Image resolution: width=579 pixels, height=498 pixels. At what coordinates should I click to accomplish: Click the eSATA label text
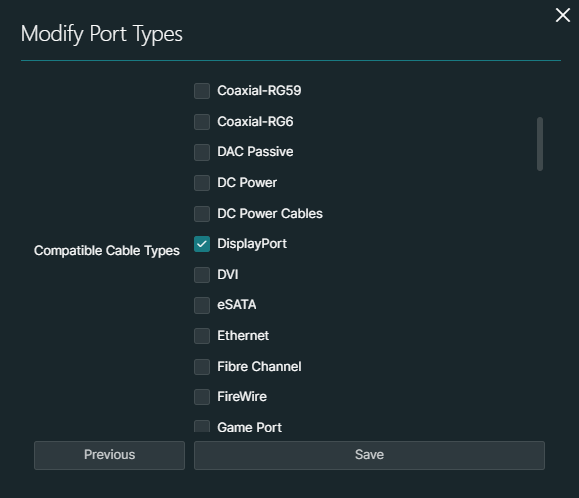237,305
